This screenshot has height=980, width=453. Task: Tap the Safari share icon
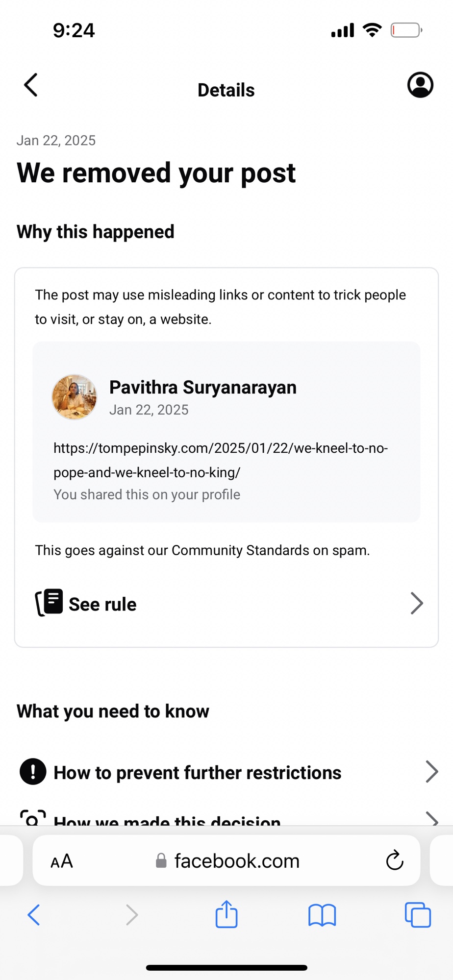pyautogui.click(x=226, y=914)
